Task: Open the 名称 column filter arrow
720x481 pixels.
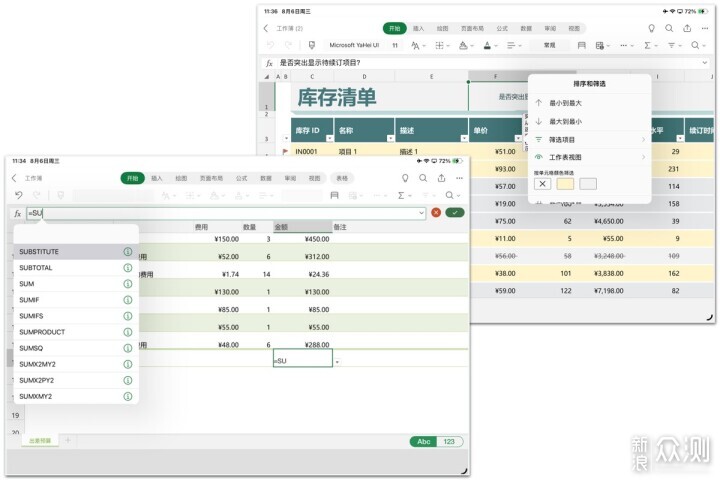Action: point(390,139)
